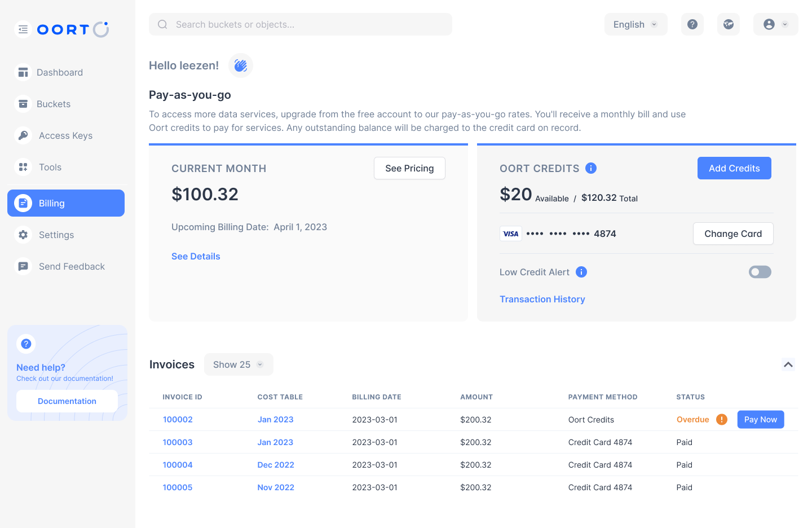Expand the Show 25 invoices dropdown

point(239,364)
